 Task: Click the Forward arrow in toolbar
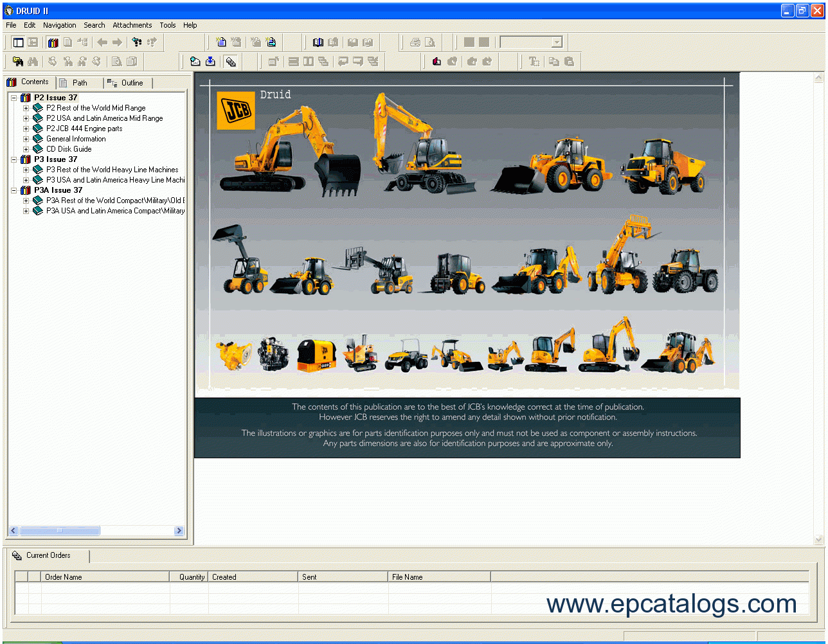117,42
